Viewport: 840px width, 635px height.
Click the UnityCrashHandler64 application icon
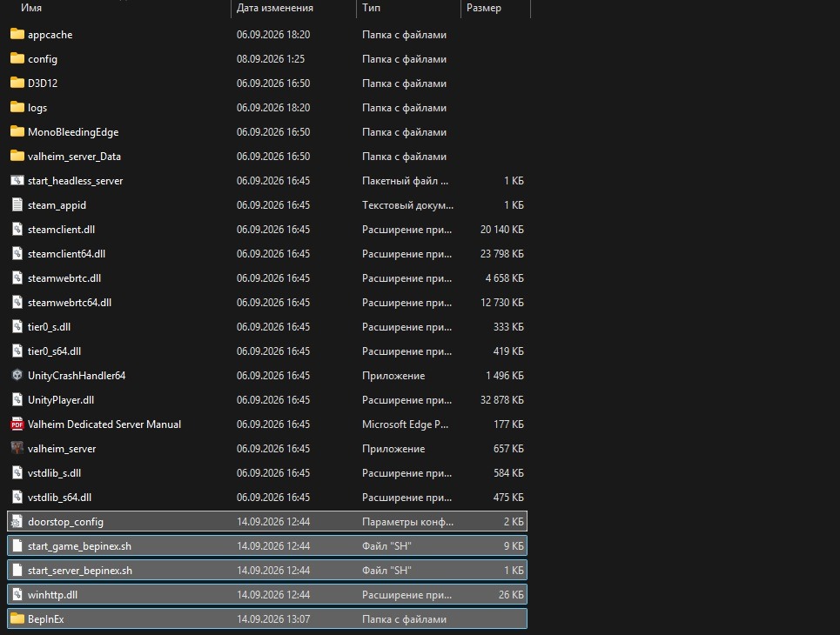coord(17,375)
